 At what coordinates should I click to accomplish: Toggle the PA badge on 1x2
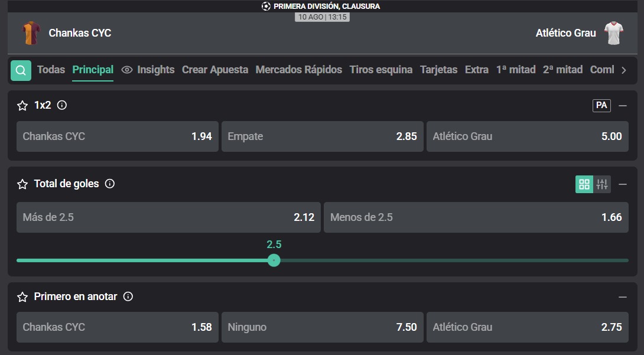tap(601, 106)
